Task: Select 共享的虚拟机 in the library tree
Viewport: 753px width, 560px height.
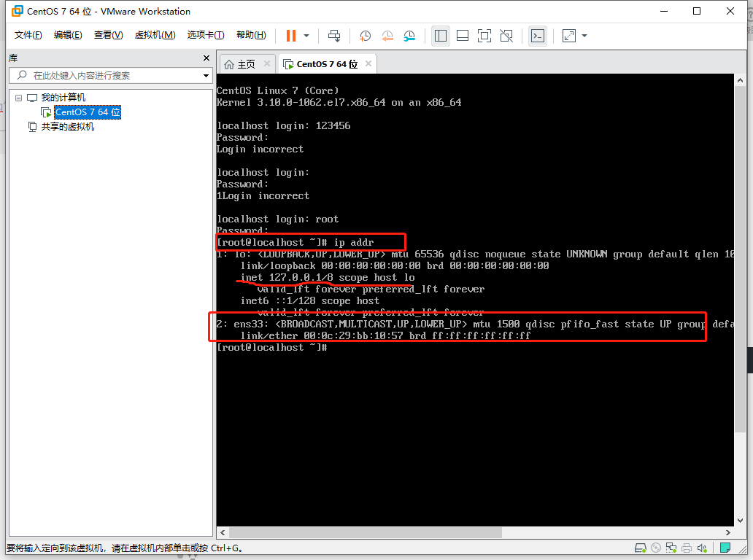Action: pos(67,127)
